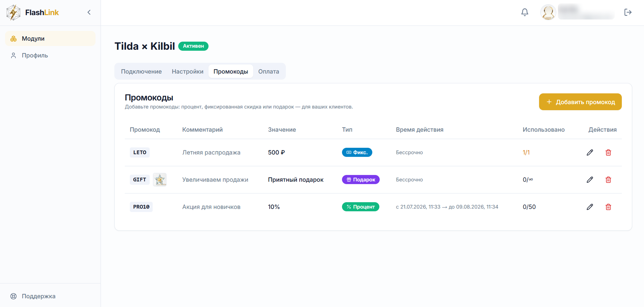
Task: Click the Время действия column header
Action: (x=420, y=130)
